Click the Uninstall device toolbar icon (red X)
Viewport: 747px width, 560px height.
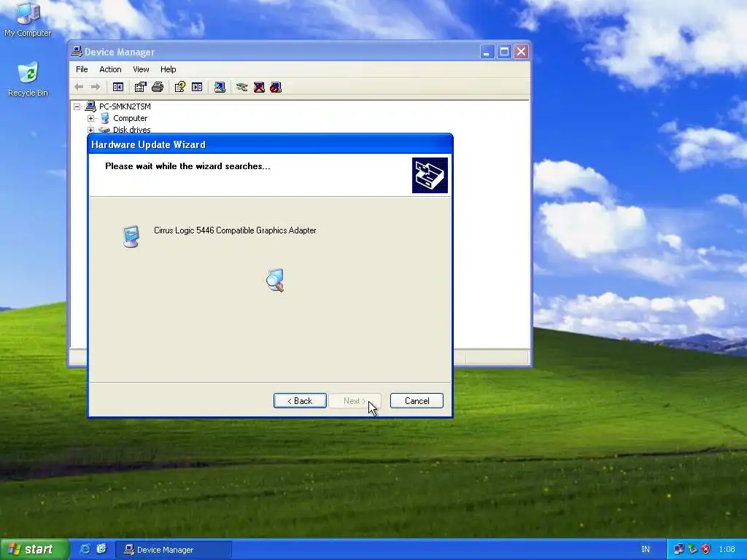(x=259, y=87)
